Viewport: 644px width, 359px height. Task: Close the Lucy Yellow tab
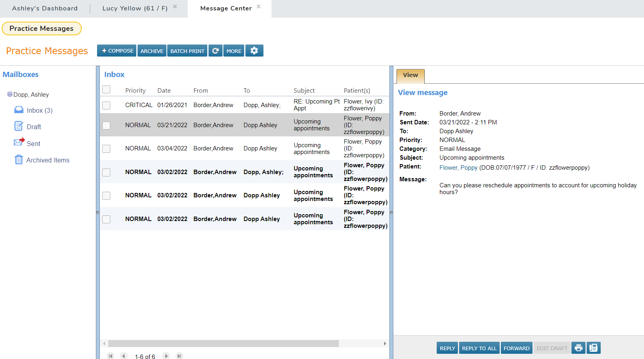pos(175,7)
